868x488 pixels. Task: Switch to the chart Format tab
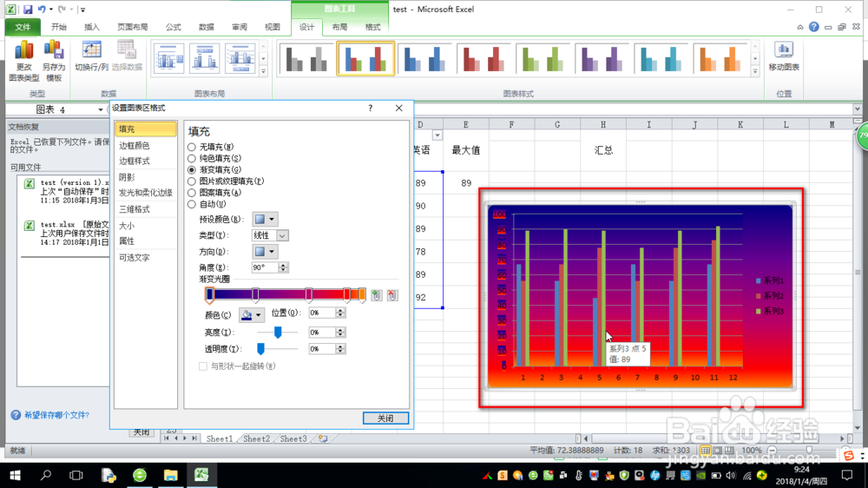[372, 27]
